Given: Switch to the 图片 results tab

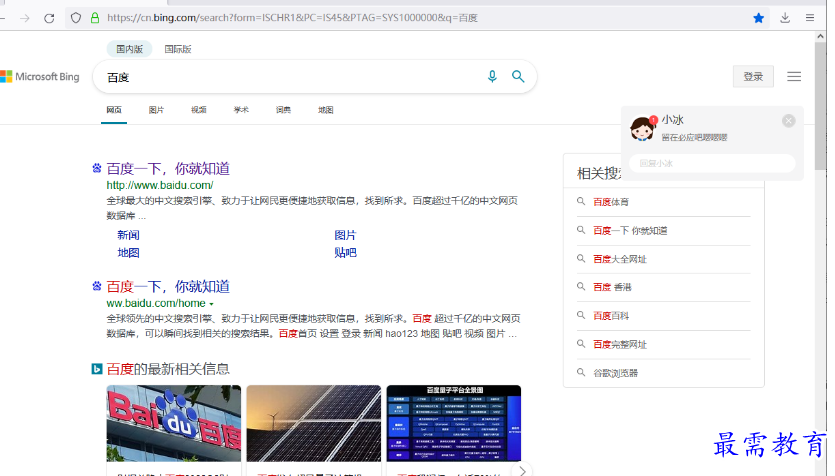Looking at the screenshot, I should (156, 110).
